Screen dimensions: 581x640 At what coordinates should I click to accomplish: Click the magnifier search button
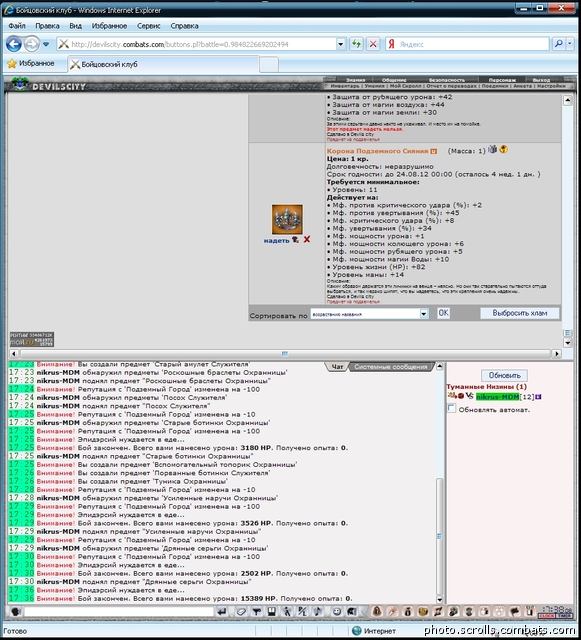click(558, 44)
